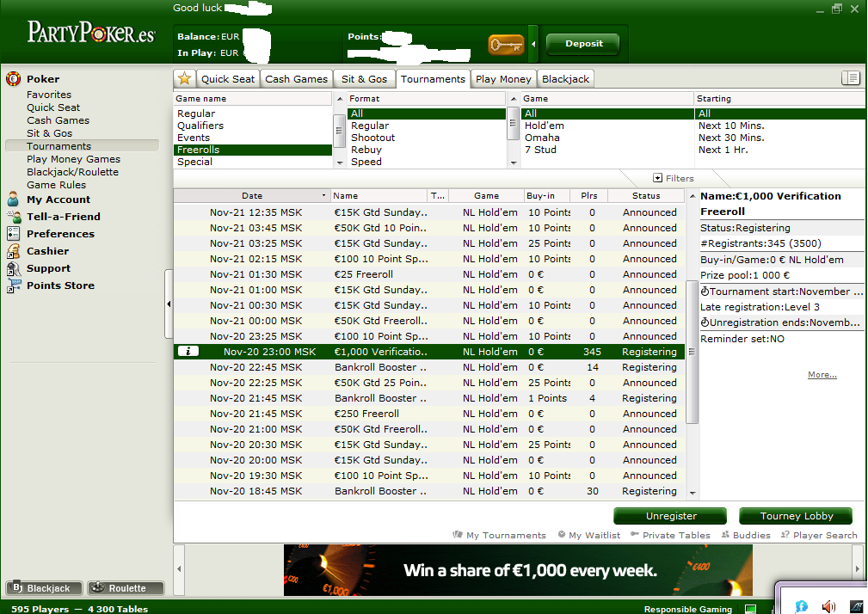Screen dimensions: 868x614
Task: Select the Tournaments tab
Action: pyautogui.click(x=433, y=78)
